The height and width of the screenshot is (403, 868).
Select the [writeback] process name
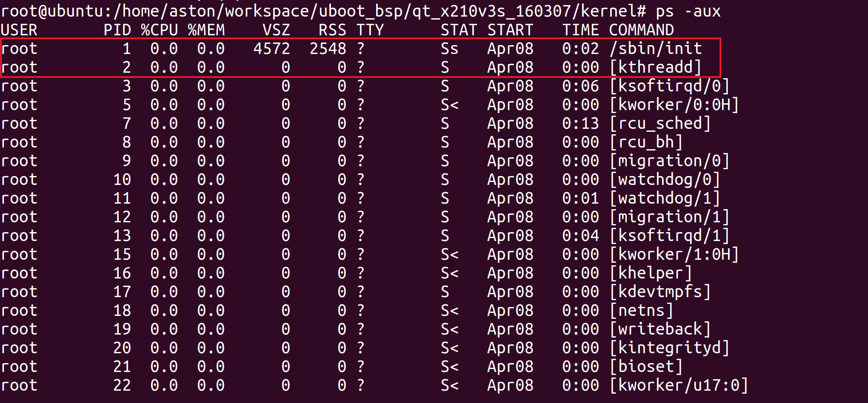pos(660,329)
